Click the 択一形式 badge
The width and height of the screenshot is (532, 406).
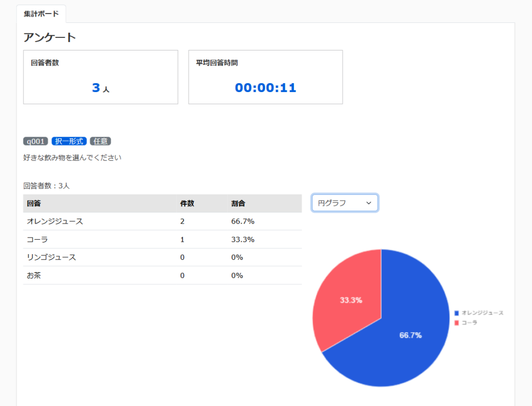pos(69,141)
